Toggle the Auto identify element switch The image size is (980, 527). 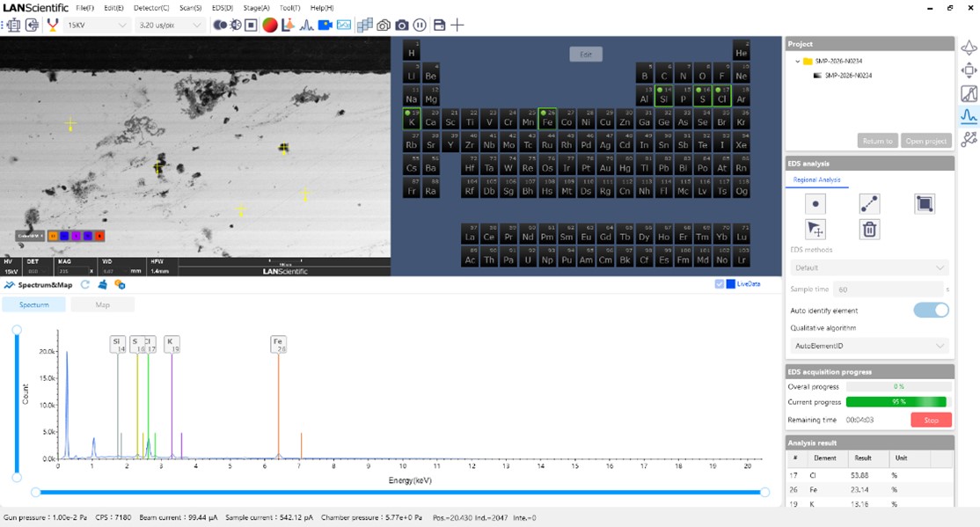931,310
